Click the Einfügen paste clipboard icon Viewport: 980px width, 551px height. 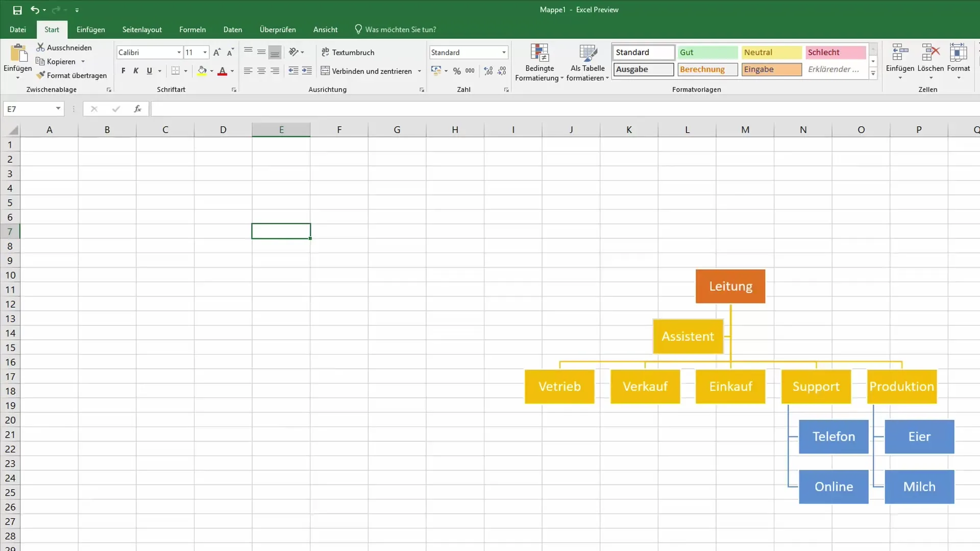[18, 53]
